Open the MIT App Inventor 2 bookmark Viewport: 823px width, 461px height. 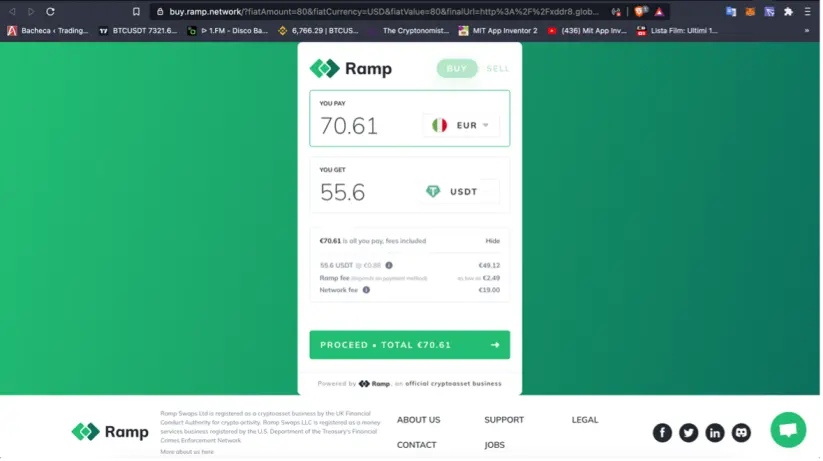498,31
